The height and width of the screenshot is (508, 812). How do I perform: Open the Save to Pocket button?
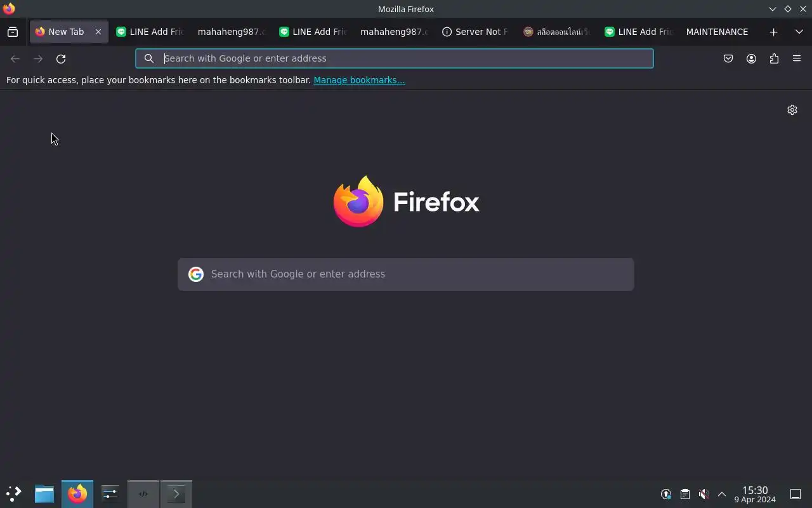[x=728, y=58]
